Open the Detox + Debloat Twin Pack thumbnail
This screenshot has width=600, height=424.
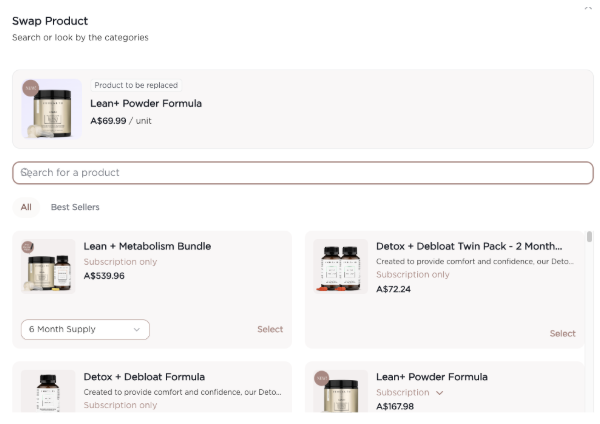341,266
